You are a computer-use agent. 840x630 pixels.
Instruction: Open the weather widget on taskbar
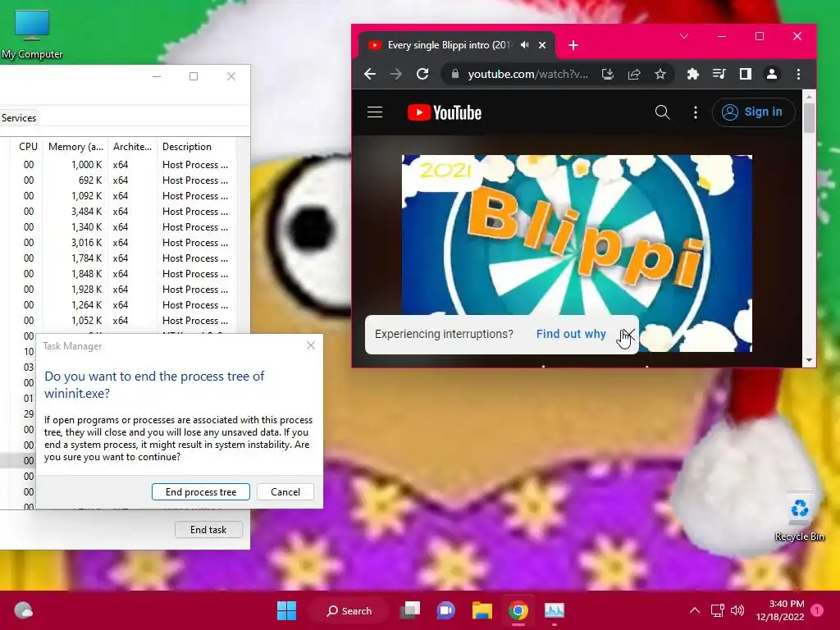pyautogui.click(x=23, y=610)
